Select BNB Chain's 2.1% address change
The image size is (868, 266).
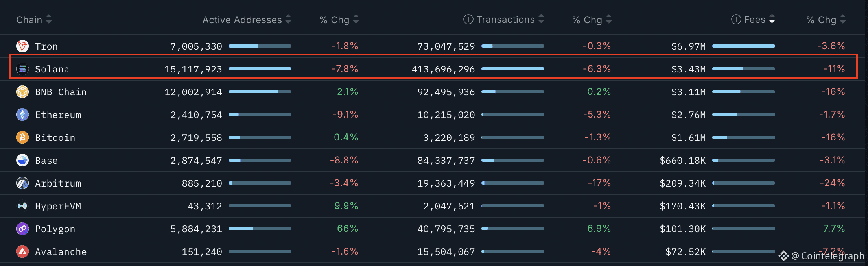coord(348,92)
